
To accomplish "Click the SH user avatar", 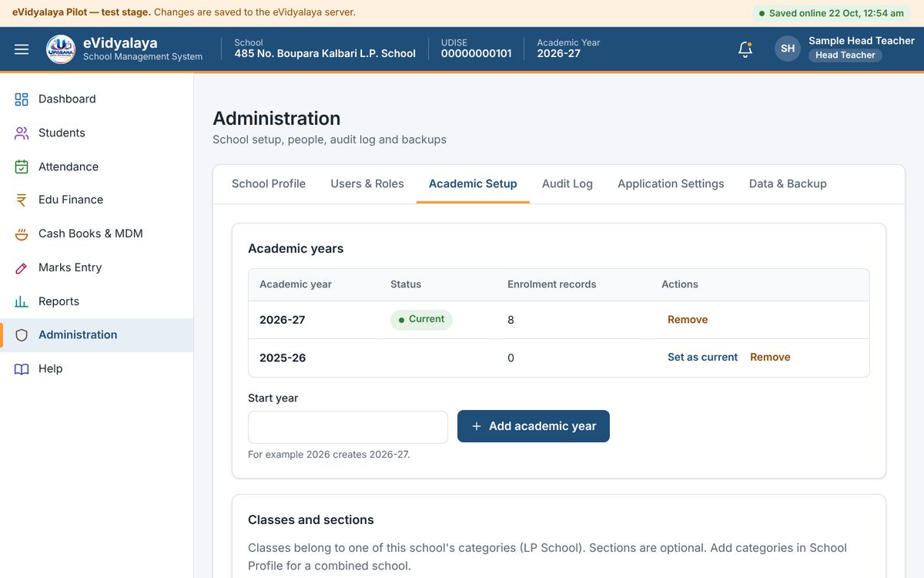I will point(788,49).
